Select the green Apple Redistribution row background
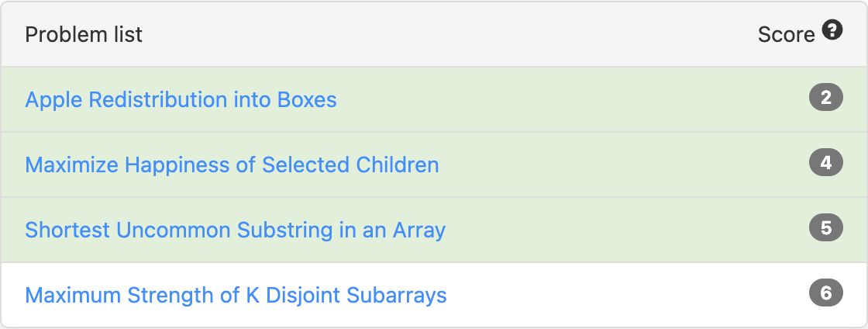This screenshot has height=329, width=868. [x=434, y=99]
